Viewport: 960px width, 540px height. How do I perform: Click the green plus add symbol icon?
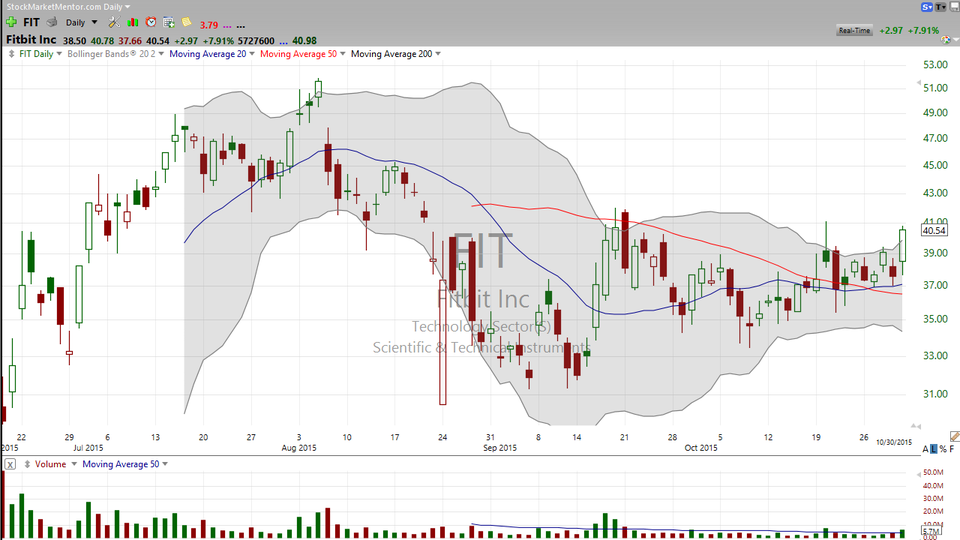(11, 22)
